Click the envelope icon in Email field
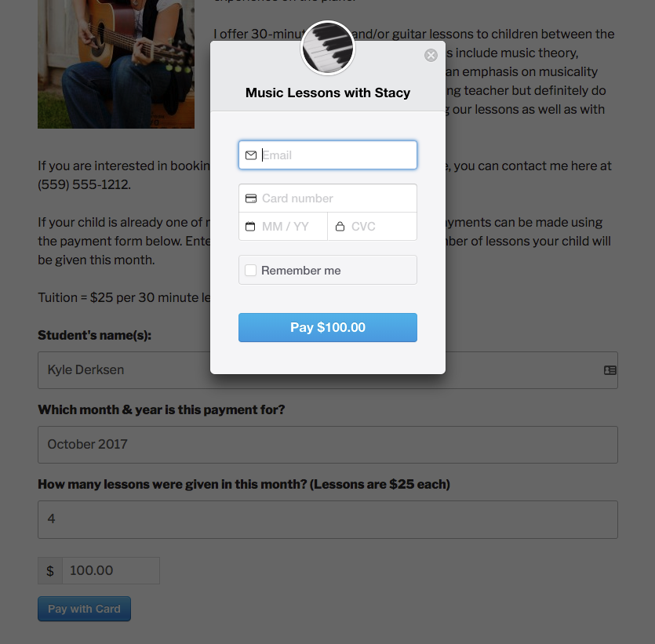Screen dimensions: 655x644 (x=251, y=155)
